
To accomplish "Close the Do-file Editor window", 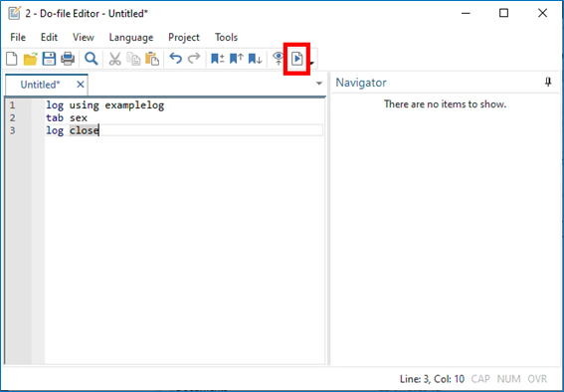I will (x=542, y=13).
